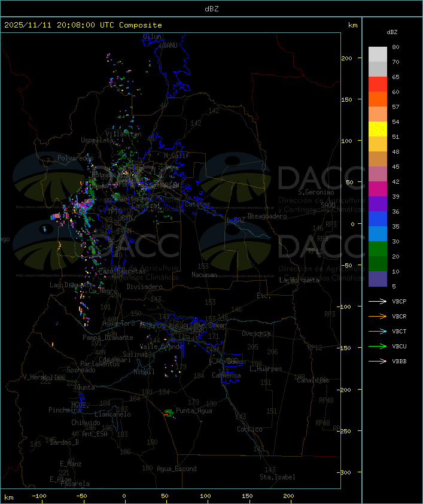Image resolution: width=423 pixels, height=504 pixels.
Task: Click the 'Polvaredas' map label
Action: (75, 158)
